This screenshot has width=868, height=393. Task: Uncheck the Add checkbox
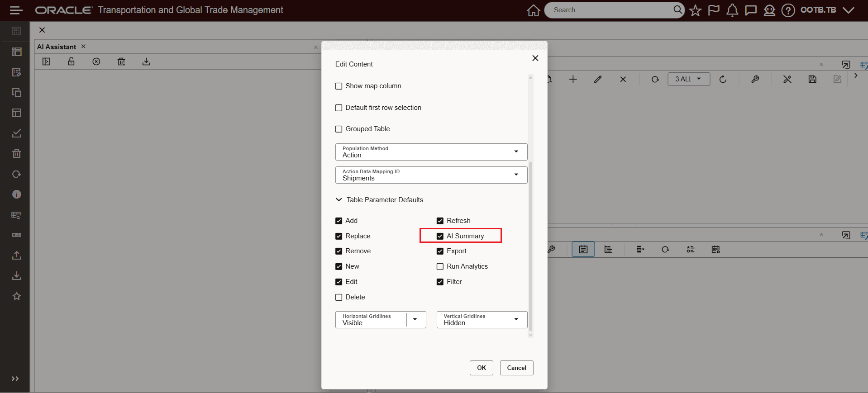tap(339, 221)
